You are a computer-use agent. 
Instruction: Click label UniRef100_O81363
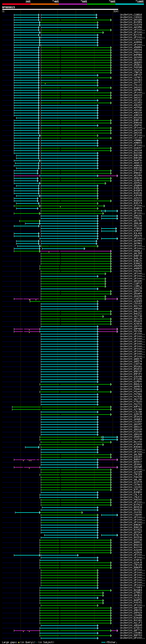[131, 80]
